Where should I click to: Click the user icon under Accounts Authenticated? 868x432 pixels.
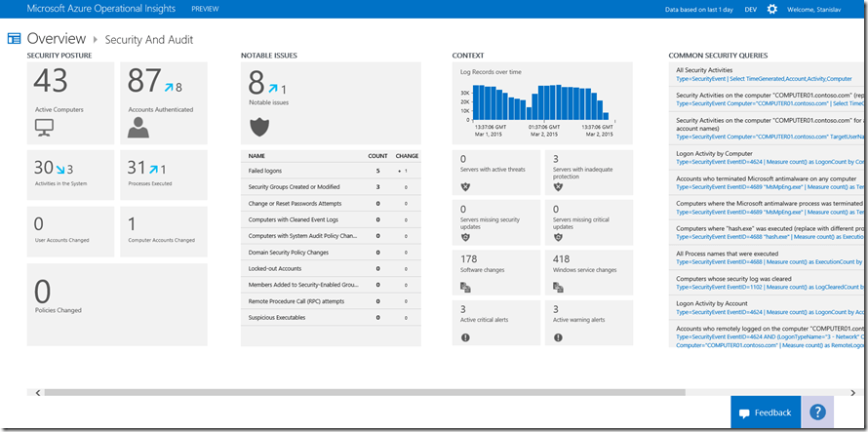(138, 127)
